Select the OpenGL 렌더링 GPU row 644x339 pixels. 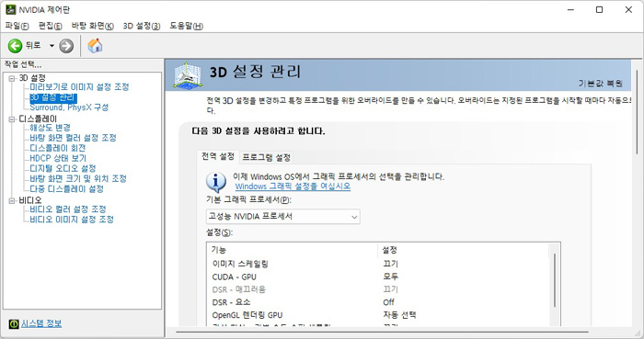click(x=377, y=315)
